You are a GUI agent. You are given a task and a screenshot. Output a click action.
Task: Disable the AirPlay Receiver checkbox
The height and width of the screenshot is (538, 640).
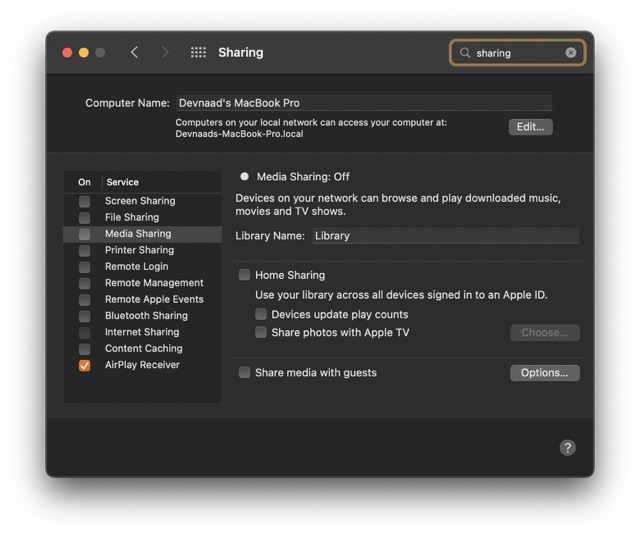85,365
